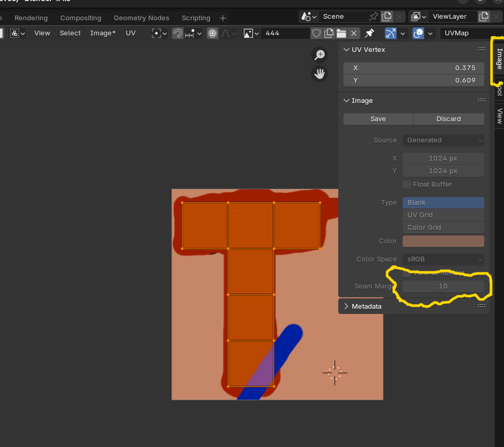Image resolution: width=504 pixels, height=447 pixels.
Task: Click the Scene name field
Action: pyautogui.click(x=342, y=17)
